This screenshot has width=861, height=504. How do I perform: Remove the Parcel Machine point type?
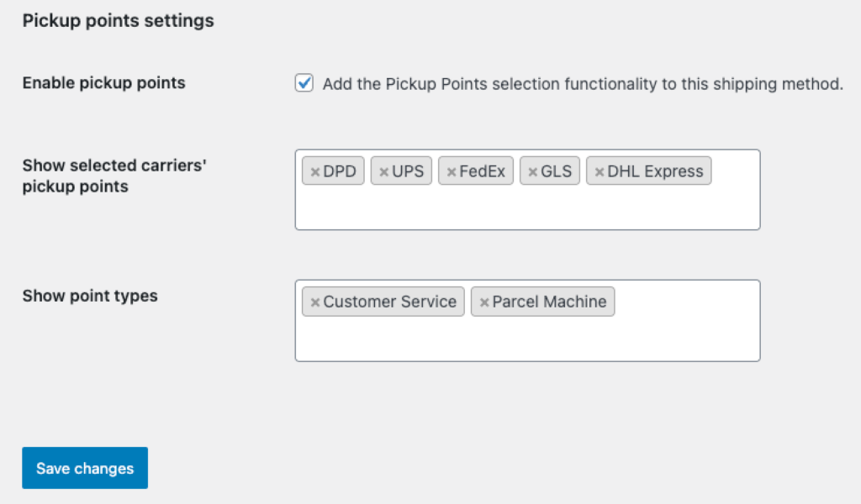point(483,302)
